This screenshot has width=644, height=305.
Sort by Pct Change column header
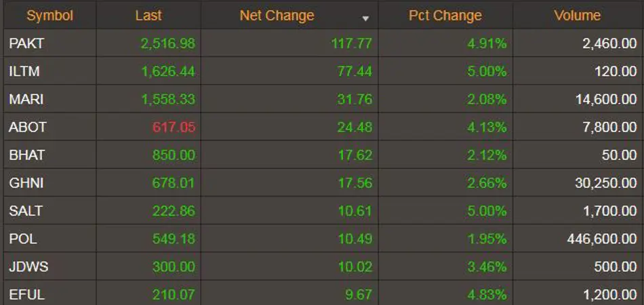coord(445,15)
